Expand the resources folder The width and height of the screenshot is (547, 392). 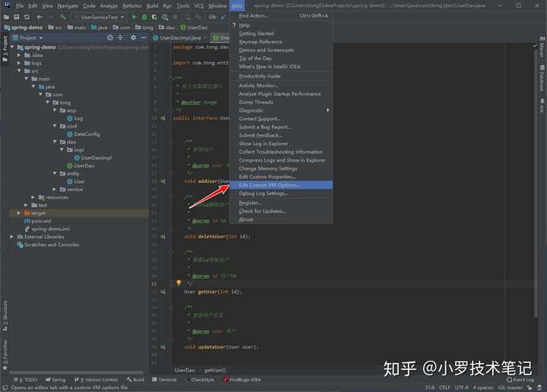[33, 198]
